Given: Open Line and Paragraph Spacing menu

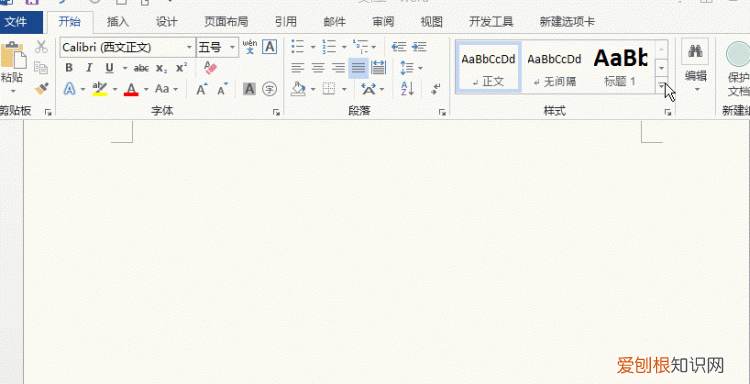Looking at the screenshot, I should (x=411, y=68).
